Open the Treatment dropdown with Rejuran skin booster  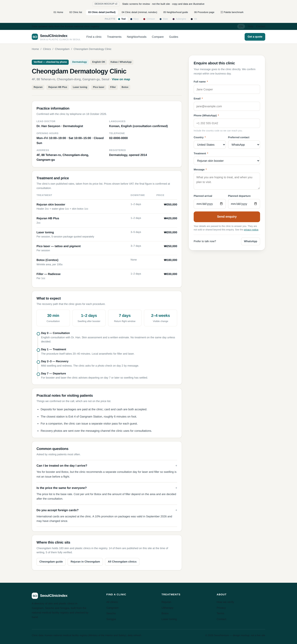tap(227, 161)
